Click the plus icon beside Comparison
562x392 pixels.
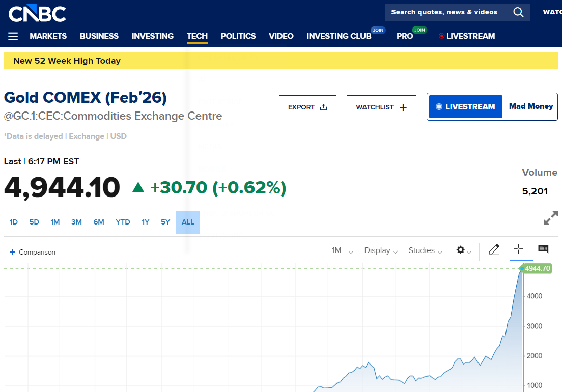[x=12, y=252]
